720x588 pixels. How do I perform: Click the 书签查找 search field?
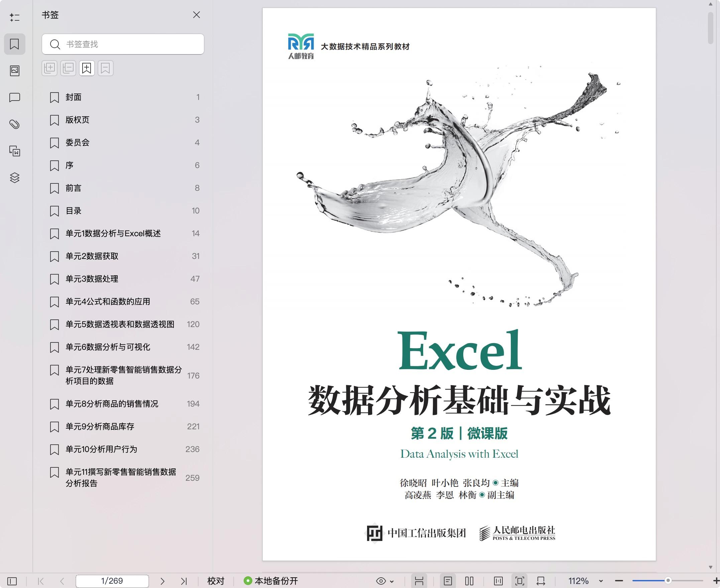[x=123, y=44]
